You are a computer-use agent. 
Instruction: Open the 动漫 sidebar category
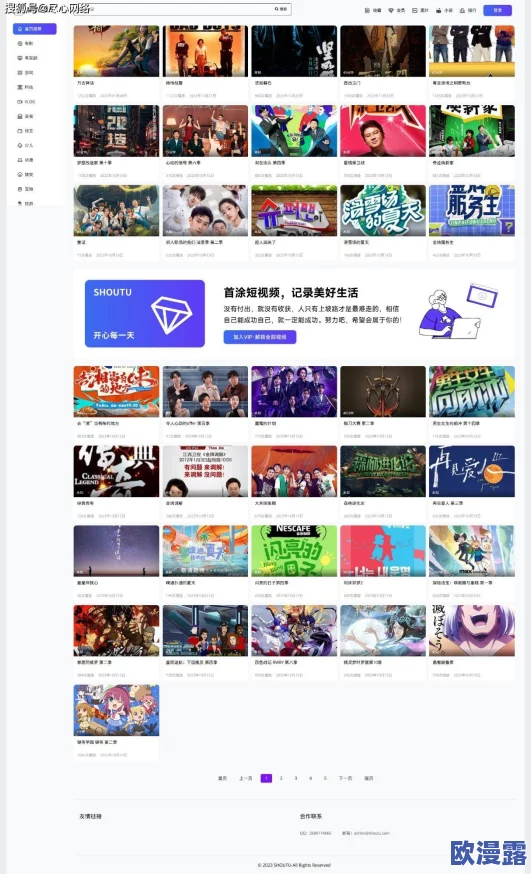click(x=26, y=160)
